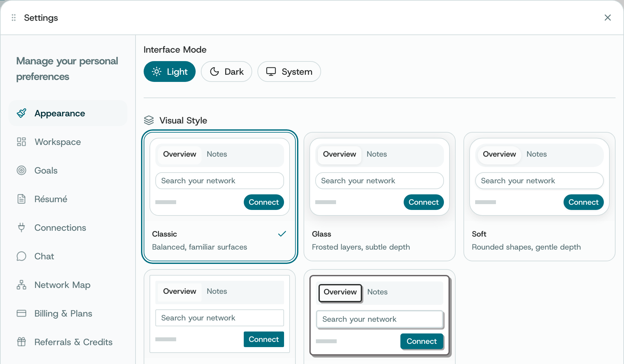
Task: Click the Billing & Plans card icon
Action: [x=21, y=313]
